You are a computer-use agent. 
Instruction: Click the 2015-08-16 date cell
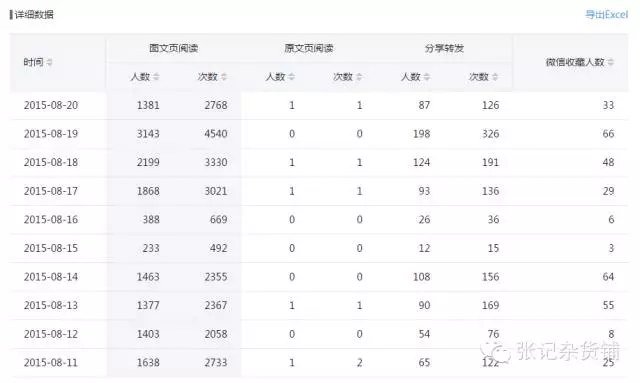click(x=51, y=220)
